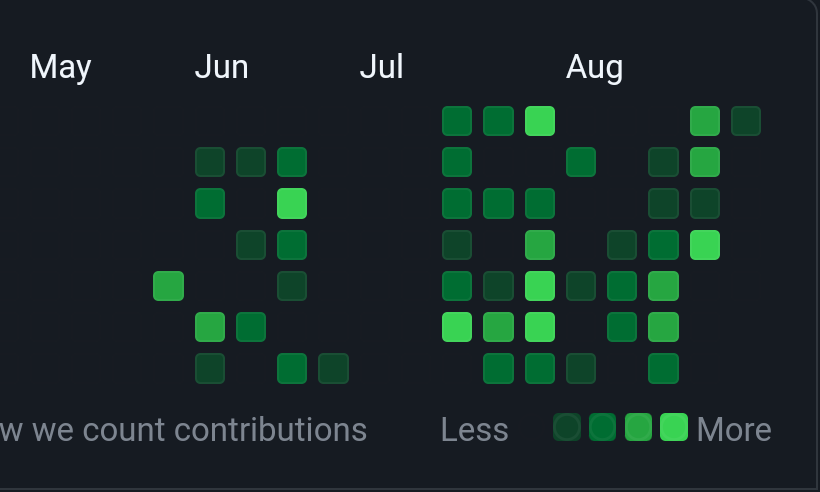The width and height of the screenshot is (820, 492).
Task: Click the Jun month label
Action: pos(221,67)
